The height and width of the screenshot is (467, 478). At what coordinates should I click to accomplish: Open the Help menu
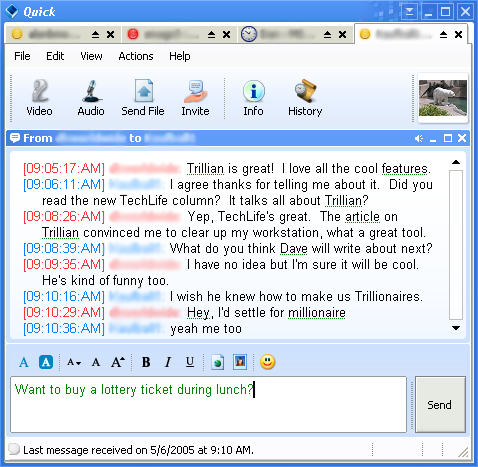(180, 56)
